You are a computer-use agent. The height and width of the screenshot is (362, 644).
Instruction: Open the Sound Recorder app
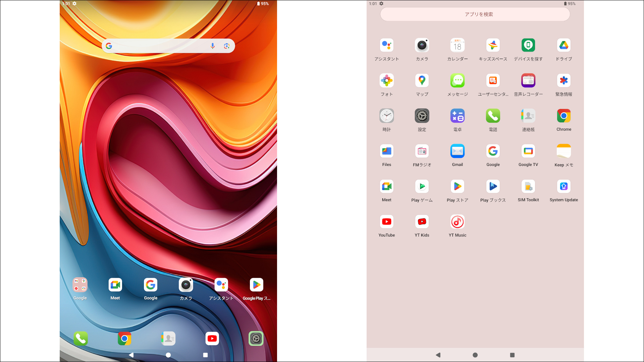tap(528, 81)
